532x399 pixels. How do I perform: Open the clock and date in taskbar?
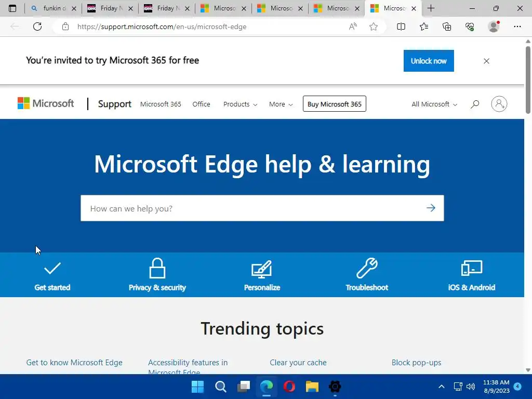[496, 387]
